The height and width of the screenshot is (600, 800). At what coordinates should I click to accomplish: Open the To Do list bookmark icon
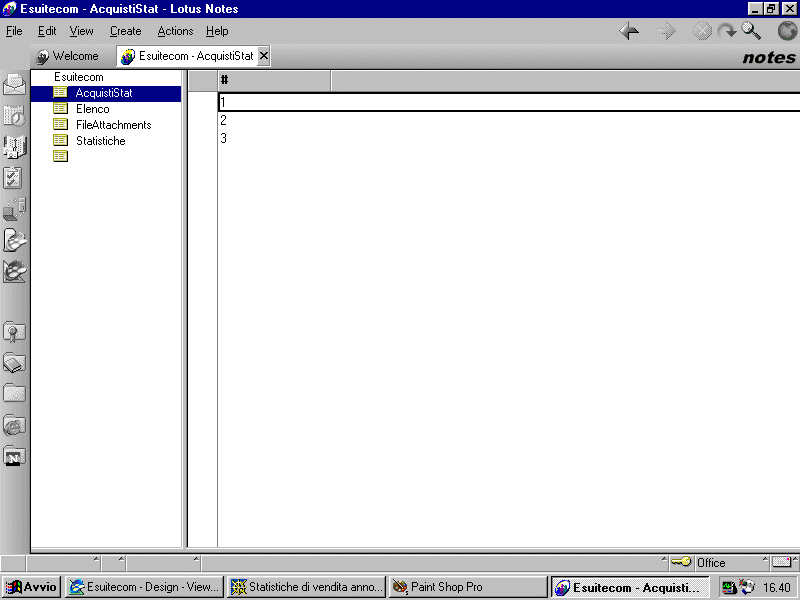tap(13, 178)
